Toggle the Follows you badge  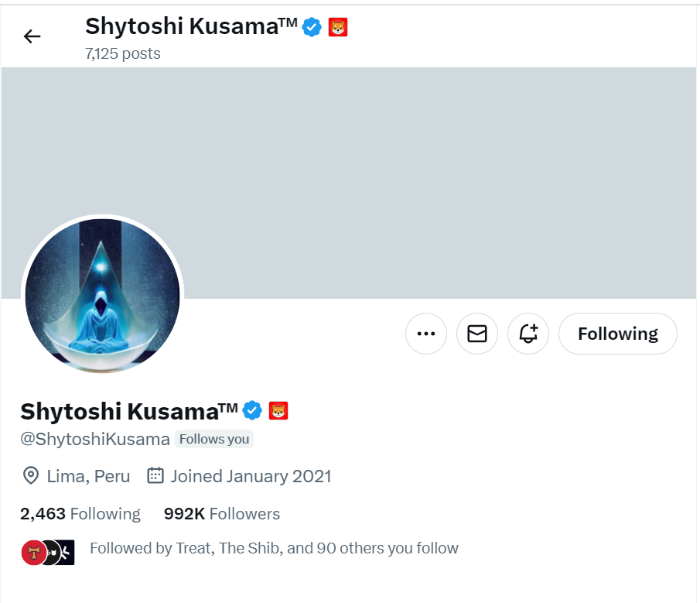click(x=213, y=439)
